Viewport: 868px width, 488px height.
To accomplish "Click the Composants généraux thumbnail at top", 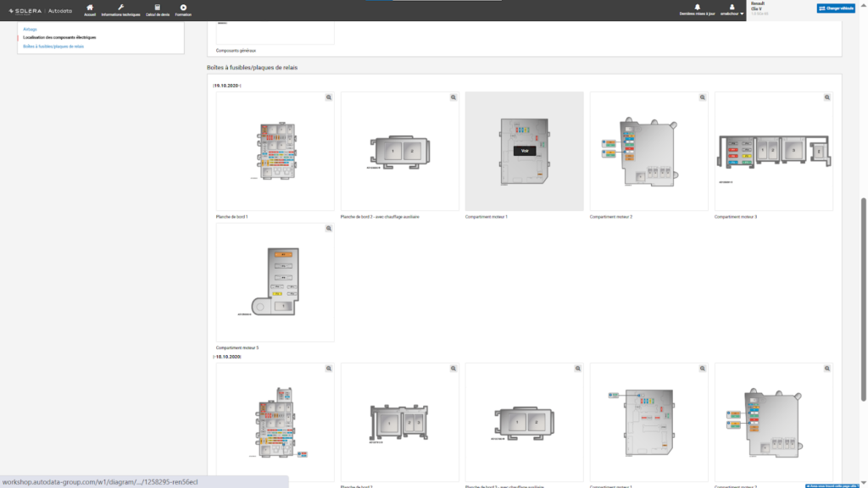I will coord(275,33).
